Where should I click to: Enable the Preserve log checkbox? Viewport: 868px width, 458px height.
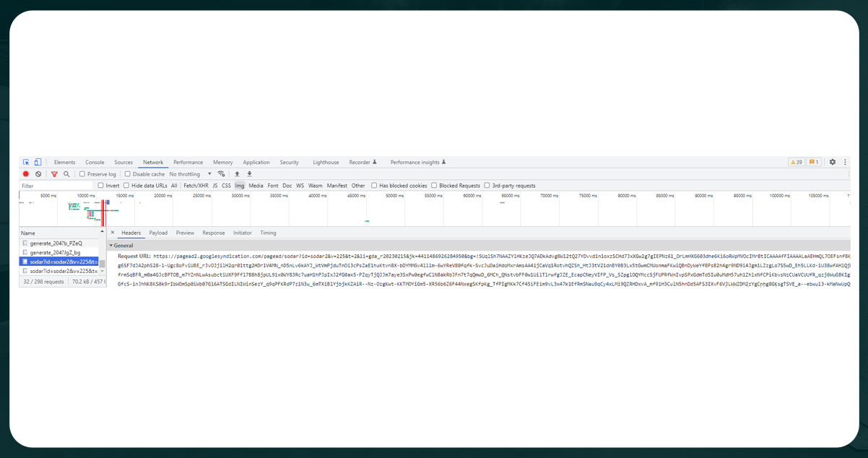point(82,174)
